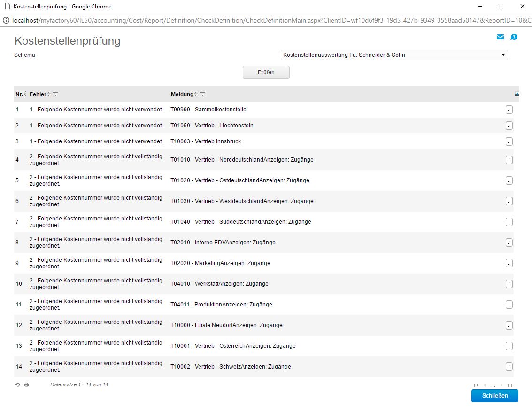Select T04011 - ProduktionAnzeigen: Zugänge
The image size is (532, 408).
point(221,305)
